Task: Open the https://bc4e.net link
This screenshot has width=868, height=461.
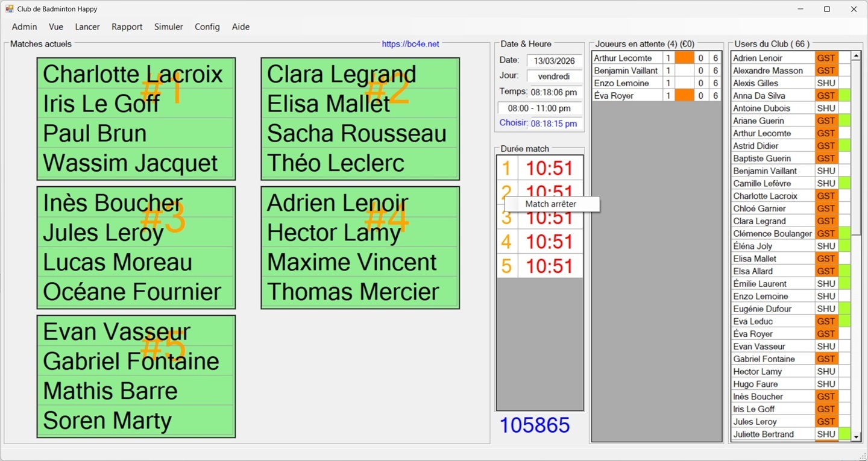Action: point(411,43)
